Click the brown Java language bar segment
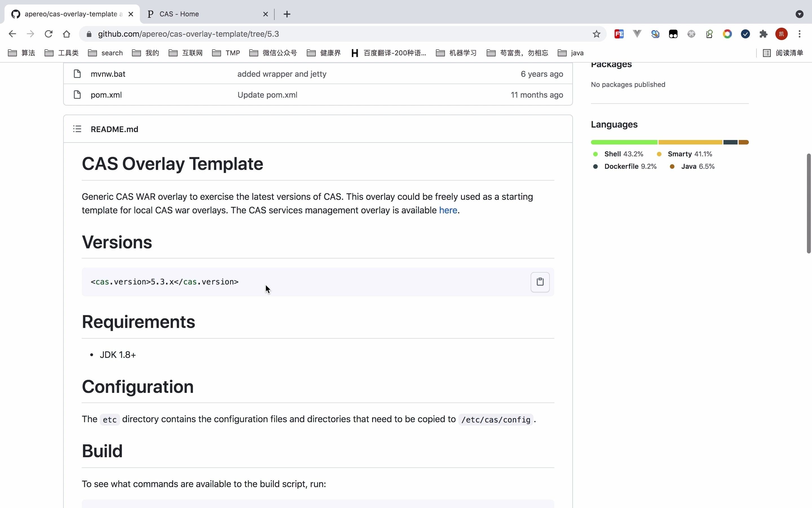812x508 pixels. coord(743,142)
